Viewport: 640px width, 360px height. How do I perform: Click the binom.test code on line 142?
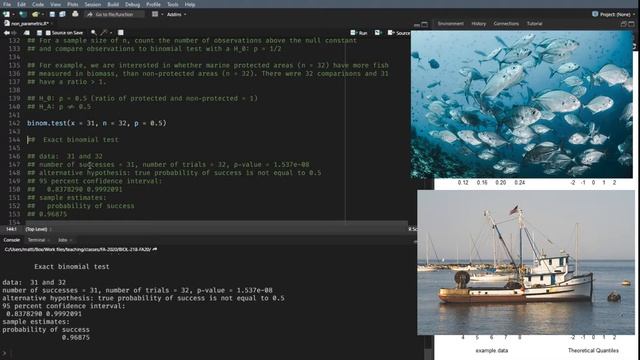[x=97, y=123]
